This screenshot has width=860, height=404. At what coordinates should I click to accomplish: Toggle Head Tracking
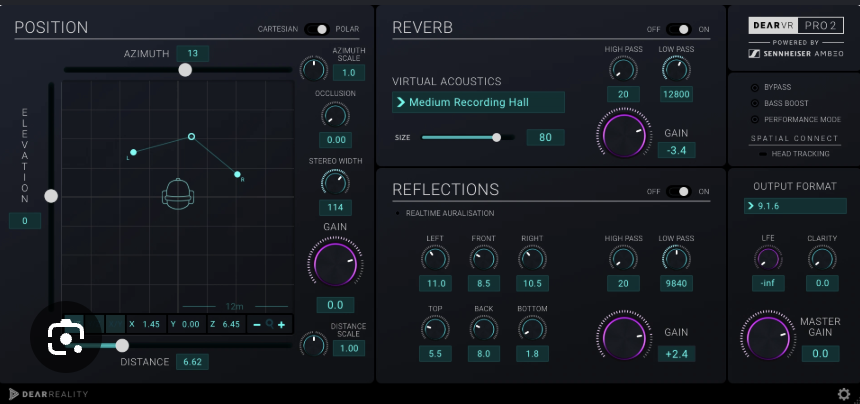[763, 154]
